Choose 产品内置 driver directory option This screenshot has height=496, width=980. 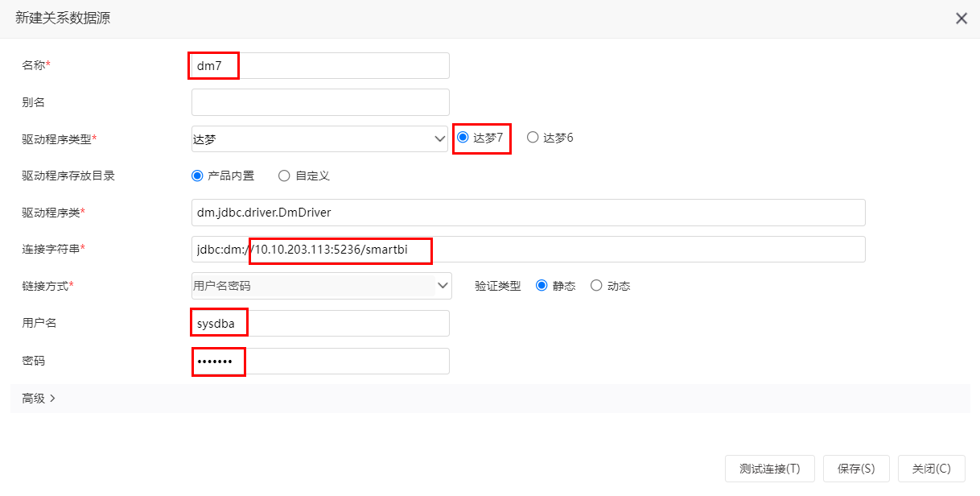coord(197,176)
